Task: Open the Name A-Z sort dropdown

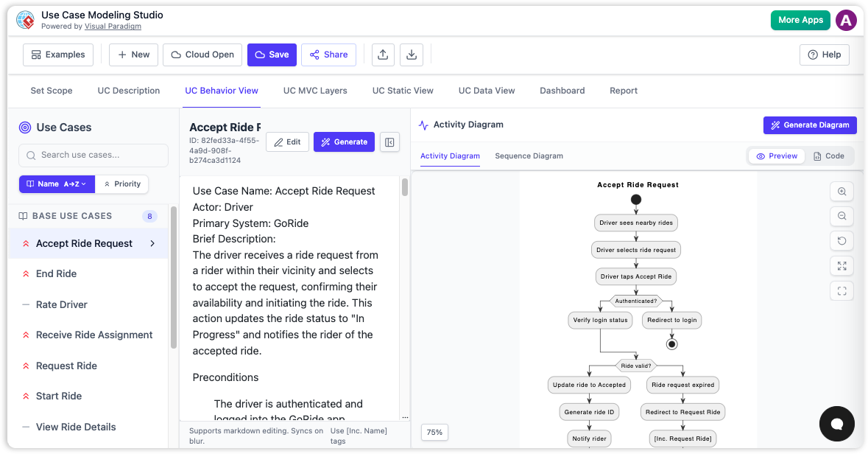Action: tap(57, 184)
